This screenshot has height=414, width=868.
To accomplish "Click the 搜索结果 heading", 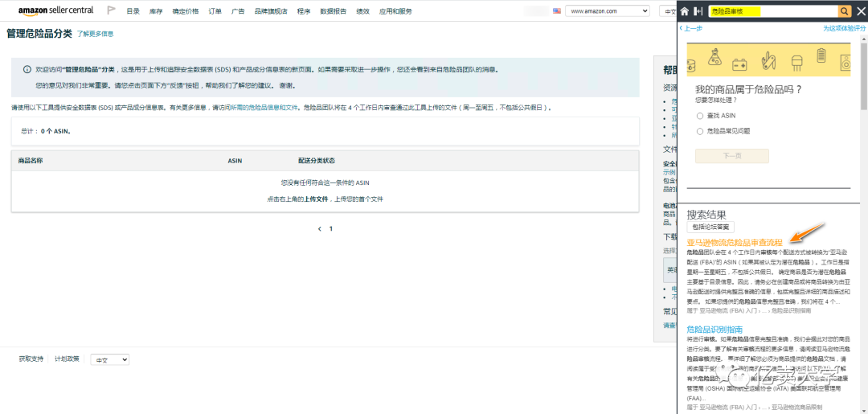I will tap(707, 214).
